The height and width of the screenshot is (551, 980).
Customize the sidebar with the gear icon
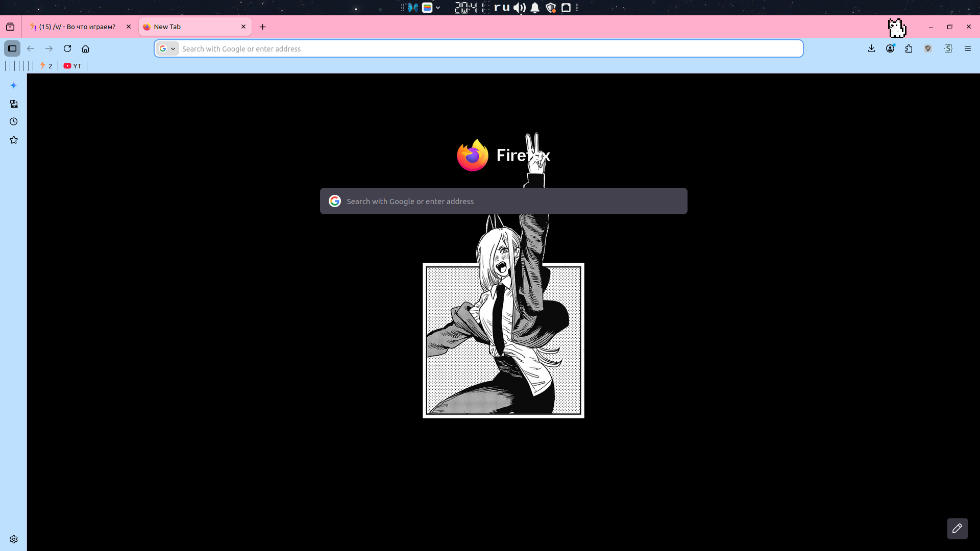tap(14, 539)
